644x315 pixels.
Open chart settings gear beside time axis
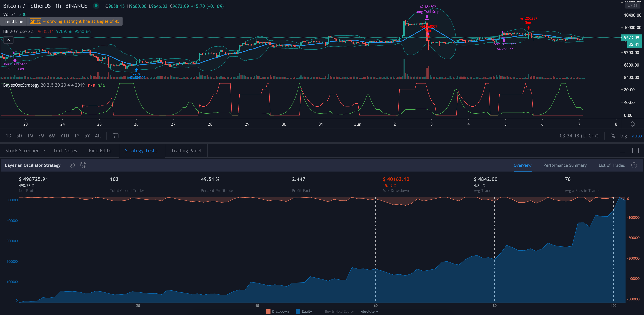tap(632, 124)
